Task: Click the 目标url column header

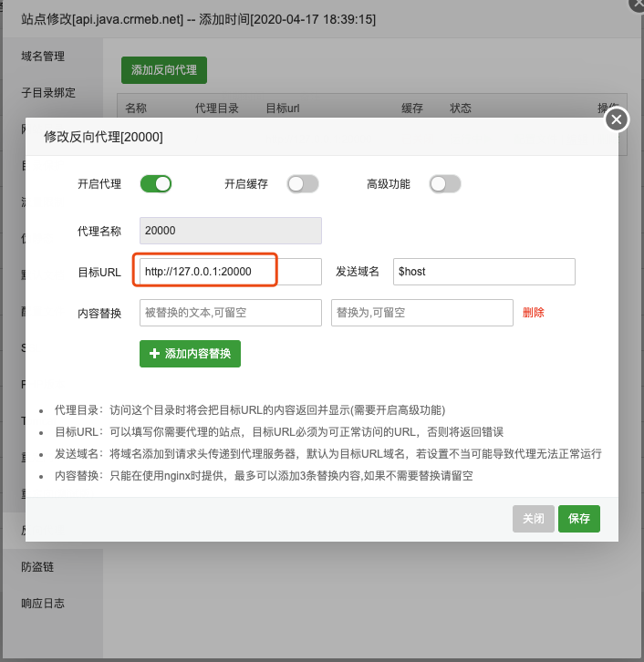Action: coord(283,109)
